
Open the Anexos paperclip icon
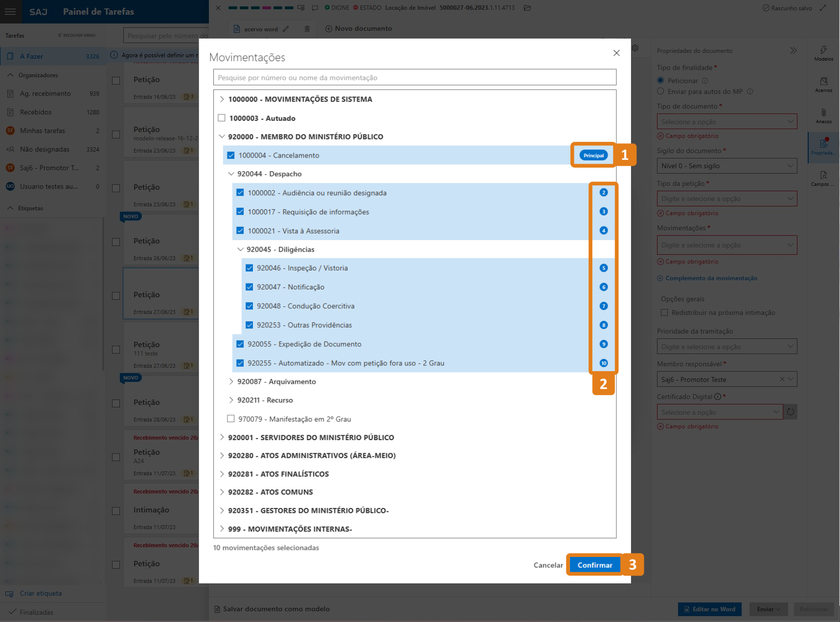click(x=823, y=115)
